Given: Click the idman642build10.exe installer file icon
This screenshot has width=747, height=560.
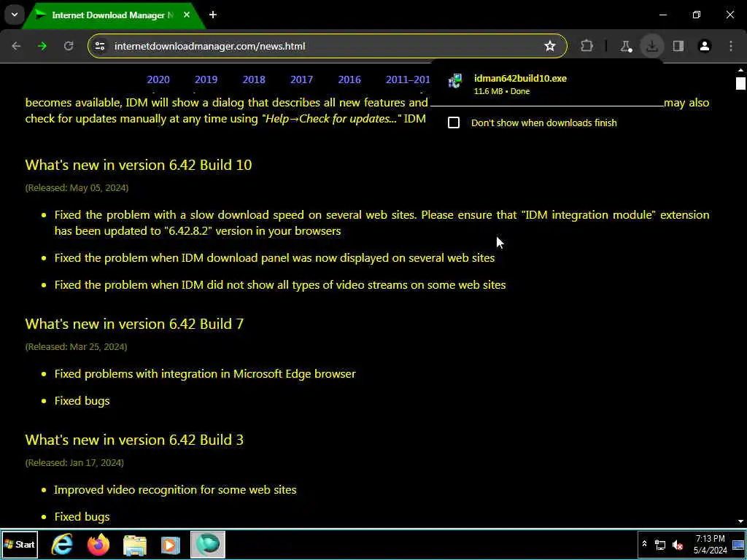Looking at the screenshot, I should pos(455,81).
